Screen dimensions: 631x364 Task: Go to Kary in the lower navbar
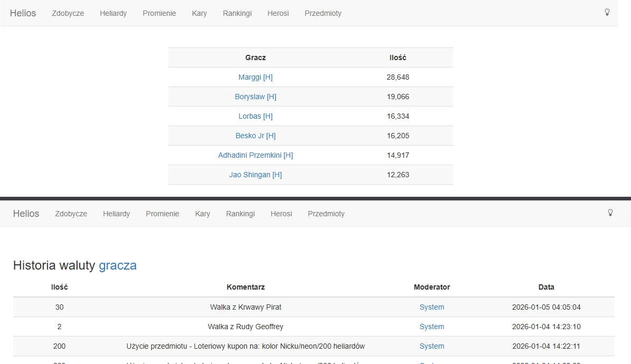203,214
